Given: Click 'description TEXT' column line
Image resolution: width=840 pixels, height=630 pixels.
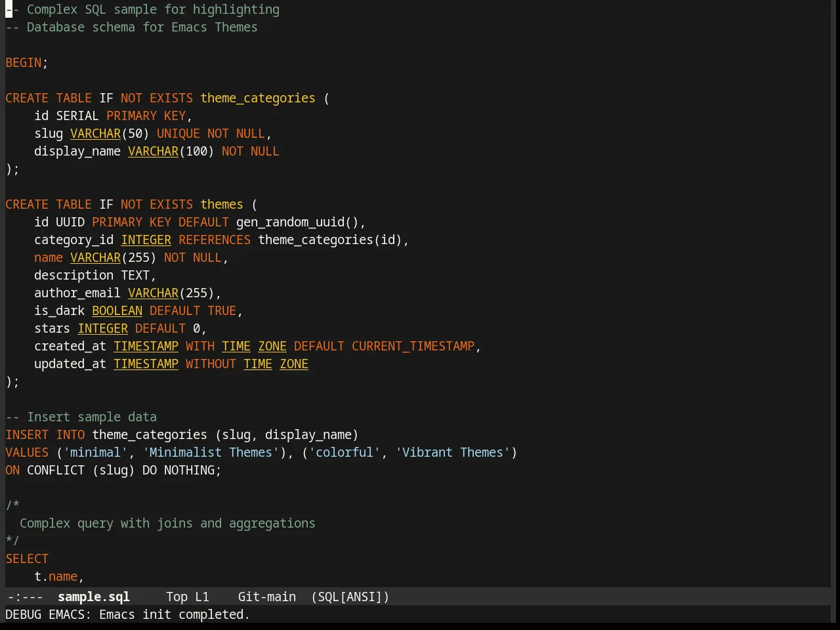Looking at the screenshot, I should [95, 275].
